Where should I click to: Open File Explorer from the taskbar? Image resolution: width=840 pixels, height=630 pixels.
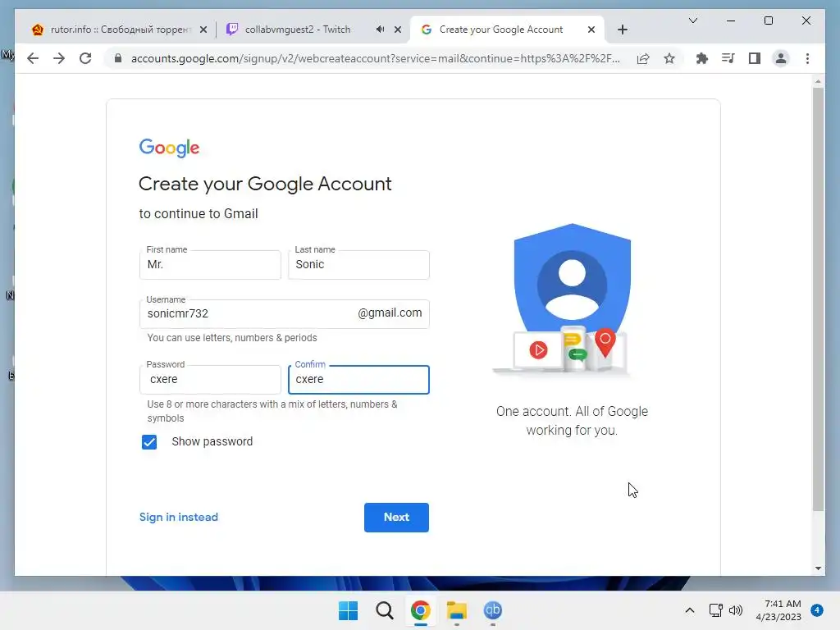(457, 610)
